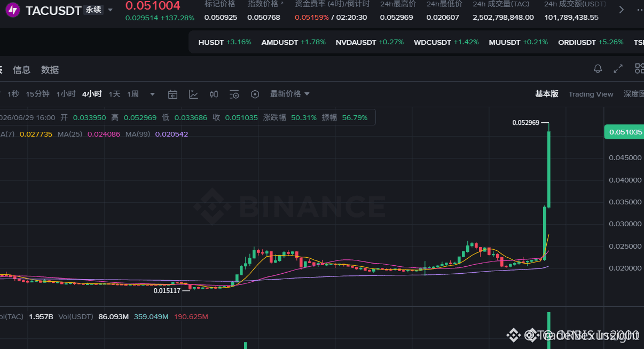Click the 24h high value 0.052969 in header

(397, 17)
